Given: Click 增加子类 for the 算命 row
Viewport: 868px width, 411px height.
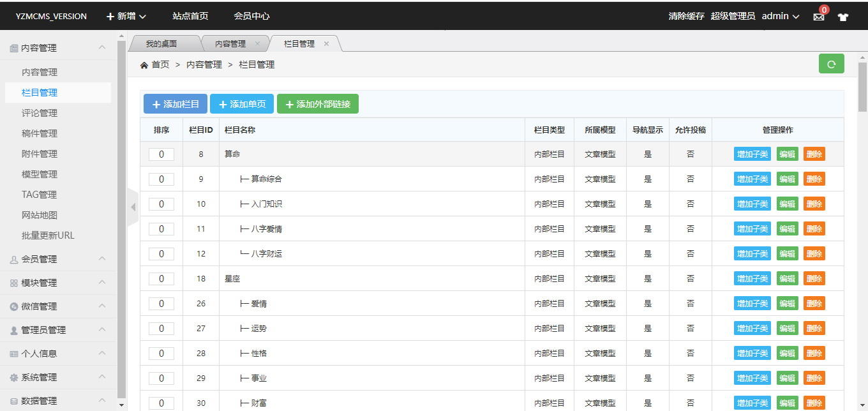Looking at the screenshot, I should pos(752,154).
